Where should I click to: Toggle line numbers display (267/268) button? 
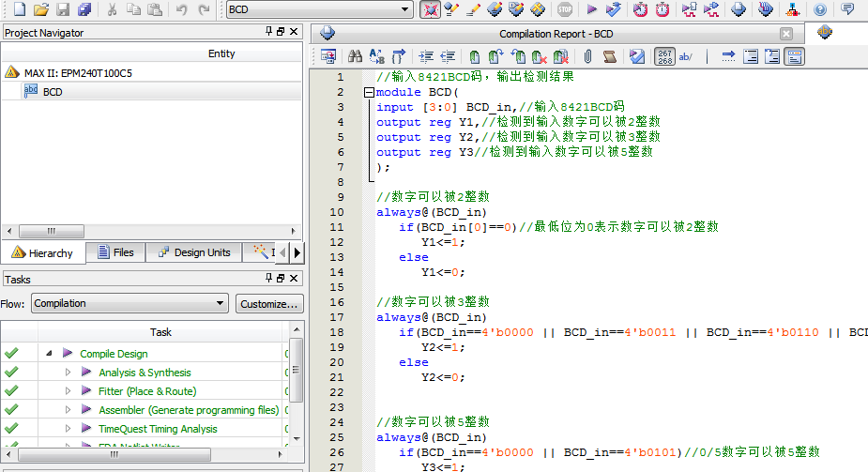click(x=663, y=57)
